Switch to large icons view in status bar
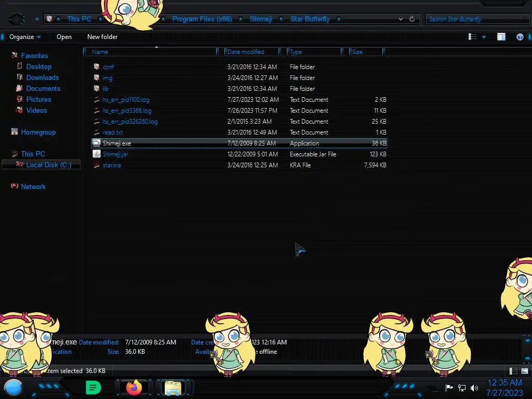 point(525,371)
